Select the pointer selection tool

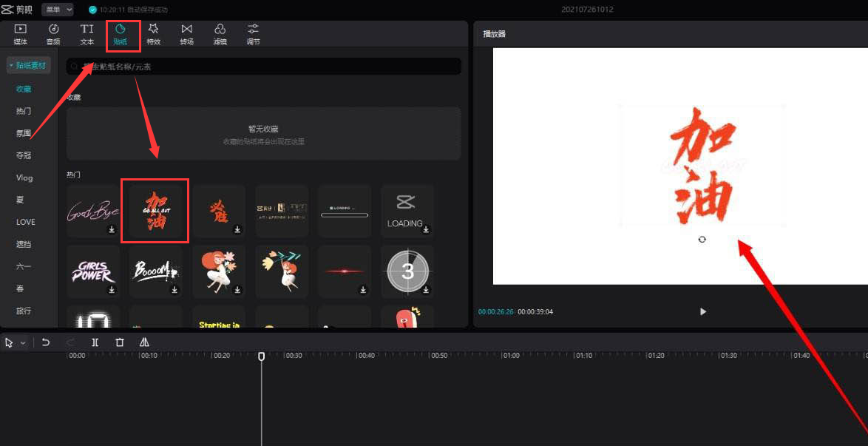(x=9, y=343)
